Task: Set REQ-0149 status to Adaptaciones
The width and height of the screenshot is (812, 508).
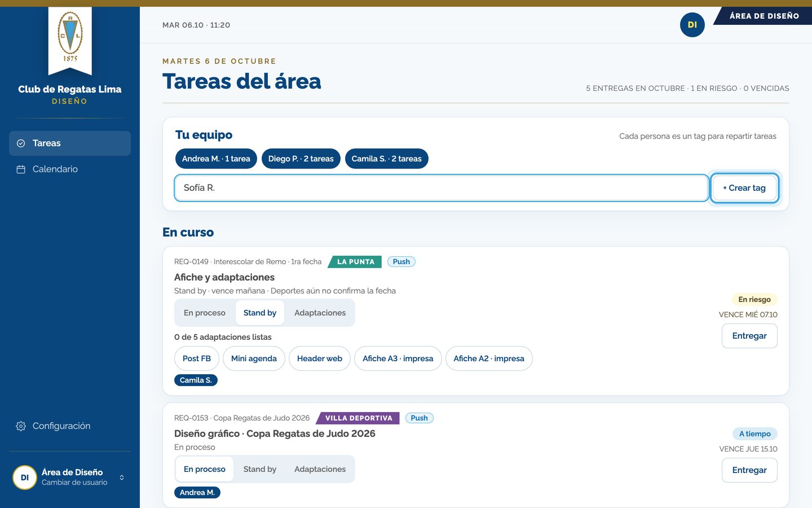Action: 320,313
